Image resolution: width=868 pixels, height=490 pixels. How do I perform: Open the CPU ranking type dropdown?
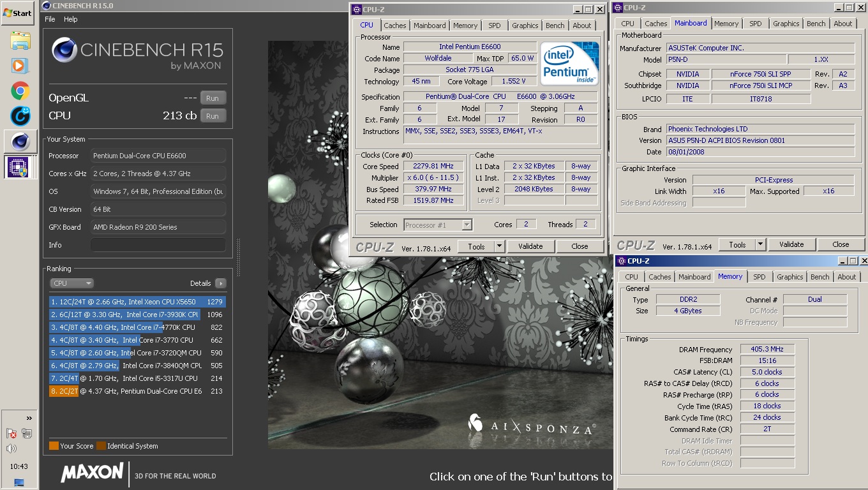tap(71, 283)
